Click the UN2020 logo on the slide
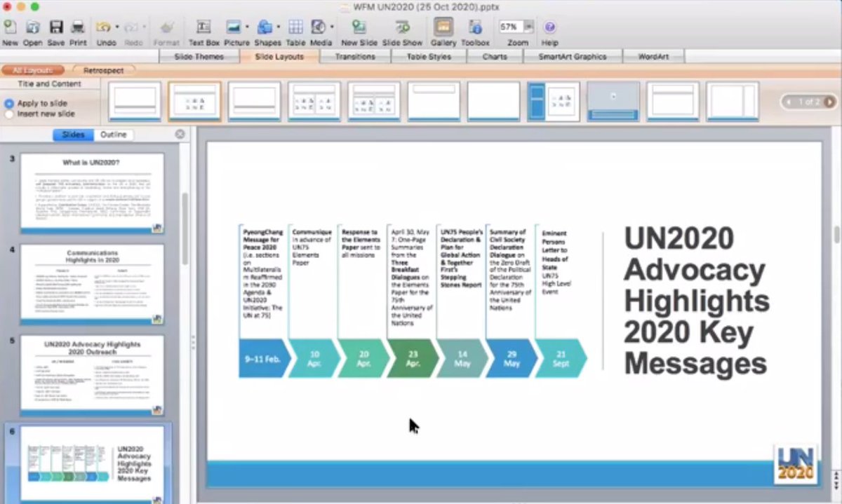842x504 pixels. [x=796, y=463]
